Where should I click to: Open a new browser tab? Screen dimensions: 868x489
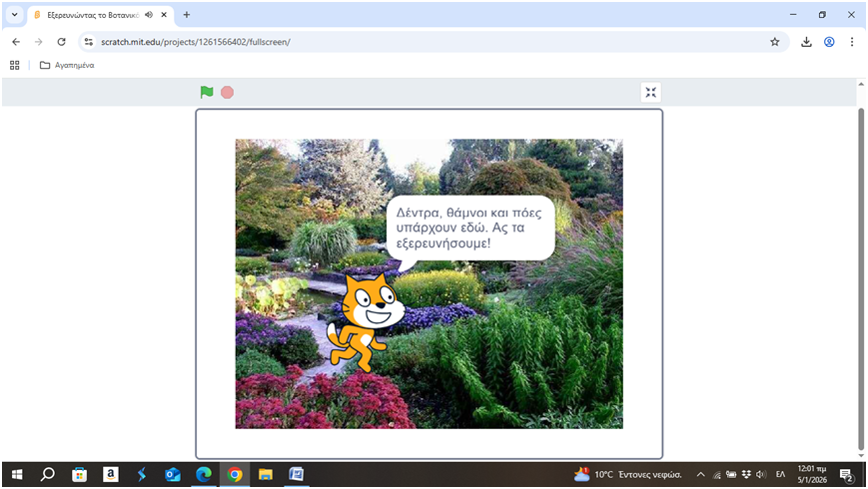pyautogui.click(x=187, y=15)
